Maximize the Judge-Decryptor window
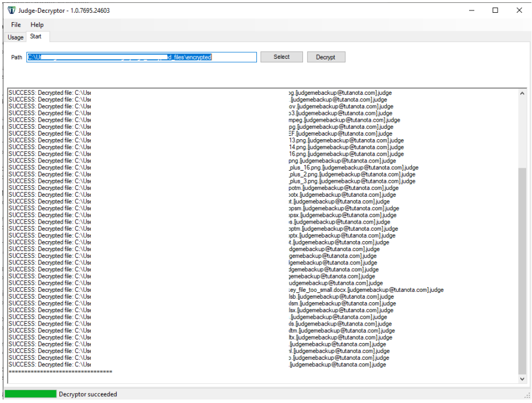Viewport: 532px width, 403px height. (x=495, y=10)
